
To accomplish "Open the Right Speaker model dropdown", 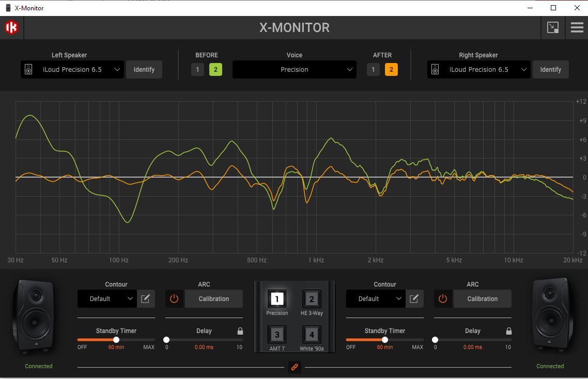I will tap(479, 69).
